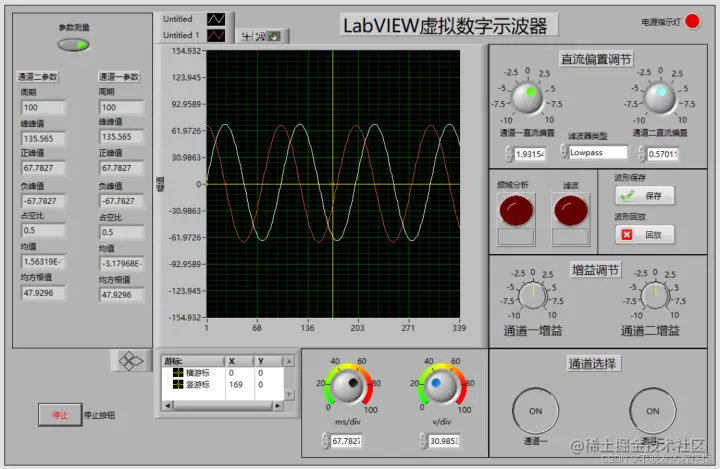Click the ms/div numeric field 67.7827
The height and width of the screenshot is (469, 720).
[347, 441]
